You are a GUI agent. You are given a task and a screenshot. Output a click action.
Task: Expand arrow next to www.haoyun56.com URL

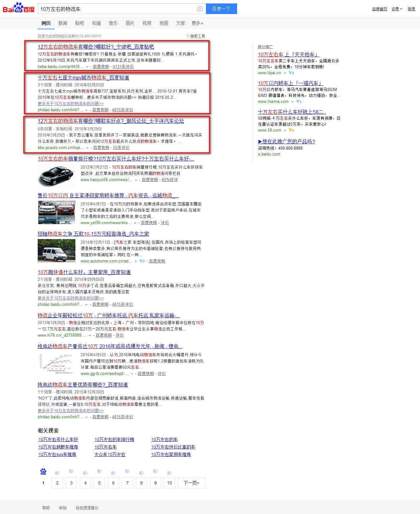[x=136, y=180]
